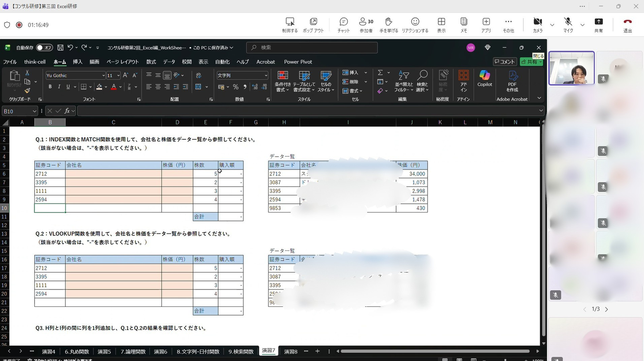Expand the Name Box dropdown

[x=34, y=111]
